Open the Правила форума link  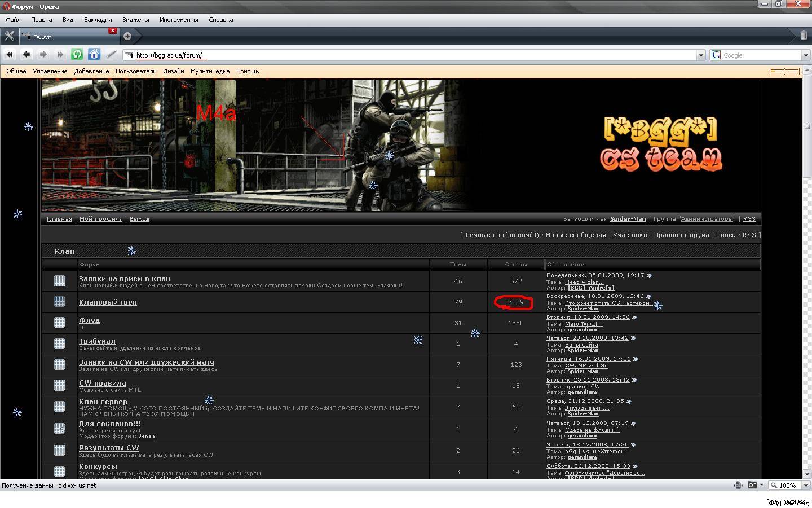681,235
